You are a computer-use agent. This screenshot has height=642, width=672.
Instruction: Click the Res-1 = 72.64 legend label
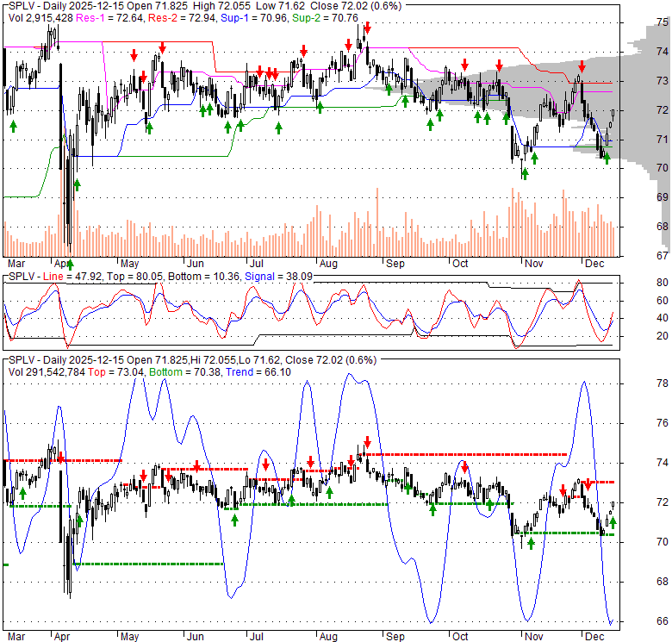click(109, 18)
